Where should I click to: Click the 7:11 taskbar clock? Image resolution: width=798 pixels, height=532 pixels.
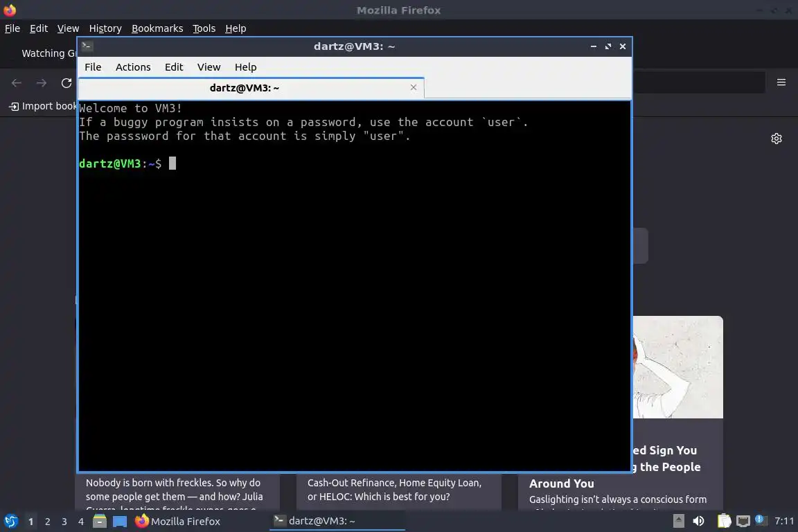tap(784, 521)
